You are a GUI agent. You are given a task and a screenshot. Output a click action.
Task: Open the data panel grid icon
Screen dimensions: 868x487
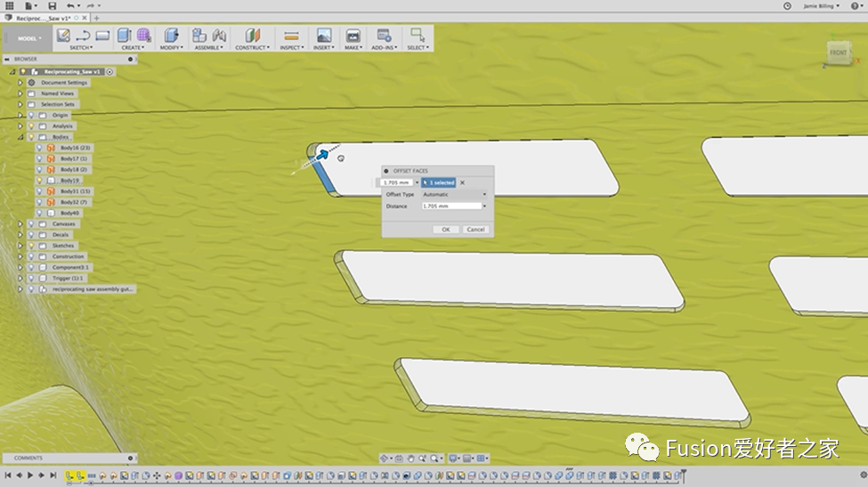[x=10, y=5]
